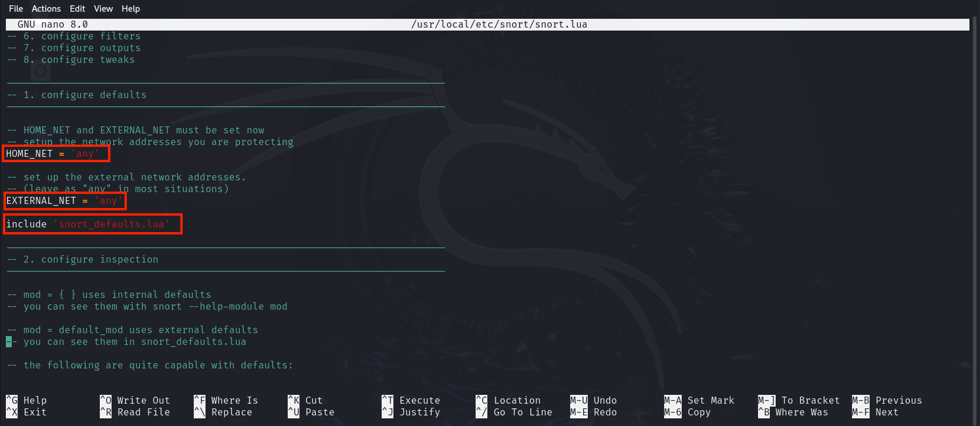Open the View menu
This screenshot has width=980, height=426.
103,9
